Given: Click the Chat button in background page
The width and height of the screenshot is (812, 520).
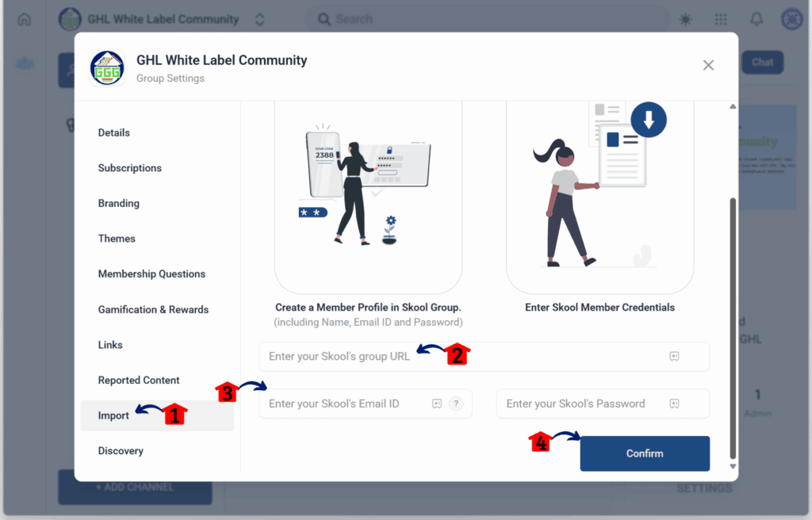Looking at the screenshot, I should click(x=762, y=62).
